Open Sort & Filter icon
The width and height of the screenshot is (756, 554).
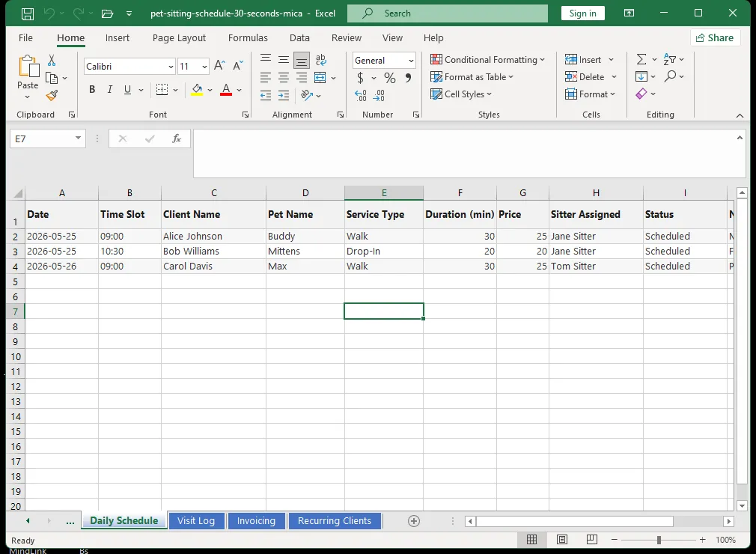pyautogui.click(x=670, y=59)
